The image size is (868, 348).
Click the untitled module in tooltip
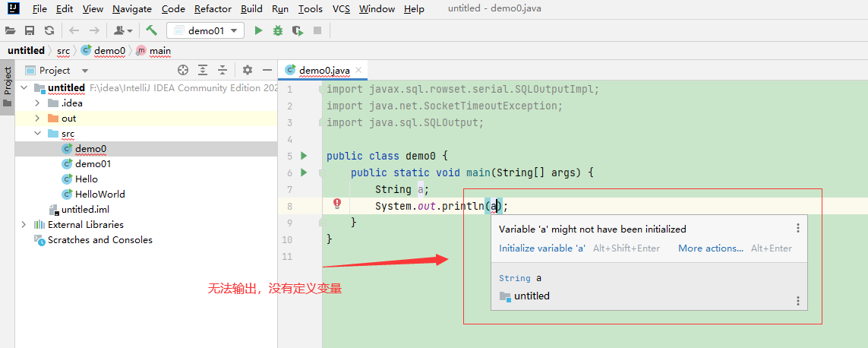[525, 296]
